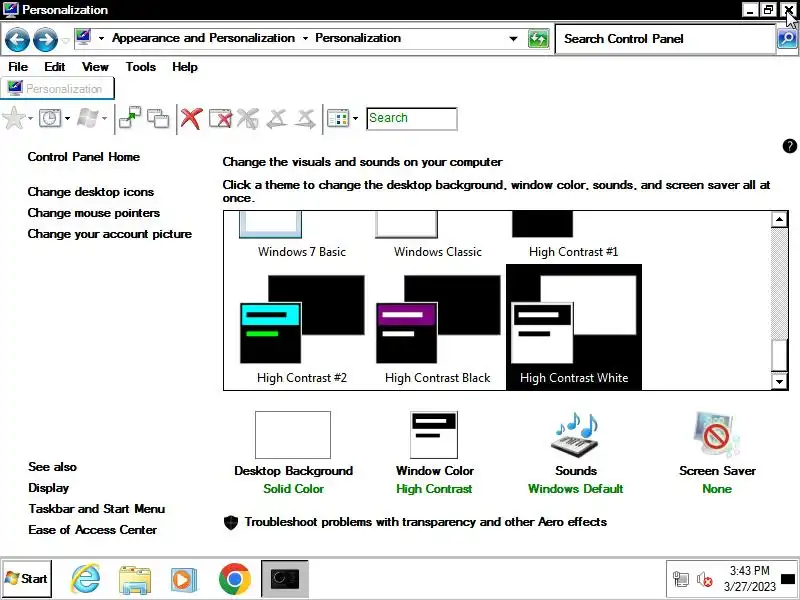Open the Edit menu
Viewport: 800px width, 600px height.
point(55,67)
